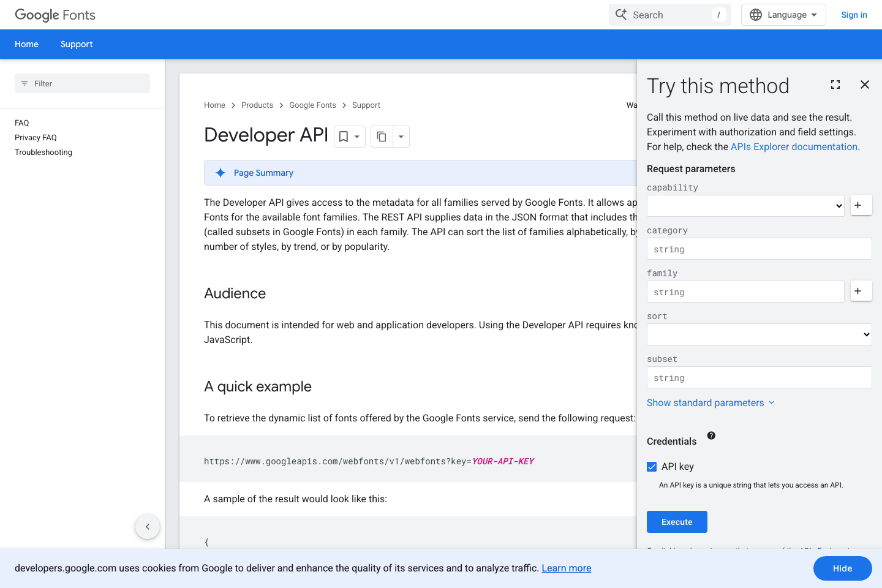Expand Show standard parameters

(x=706, y=402)
